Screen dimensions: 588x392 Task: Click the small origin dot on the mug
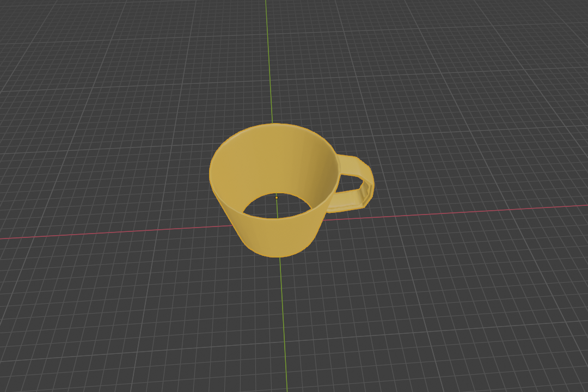277,197
